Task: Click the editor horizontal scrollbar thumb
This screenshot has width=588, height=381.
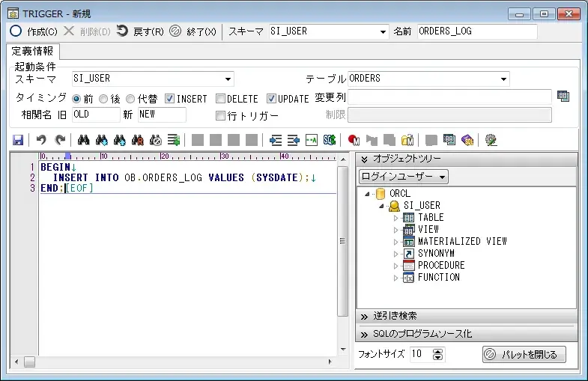Action: coord(30,362)
